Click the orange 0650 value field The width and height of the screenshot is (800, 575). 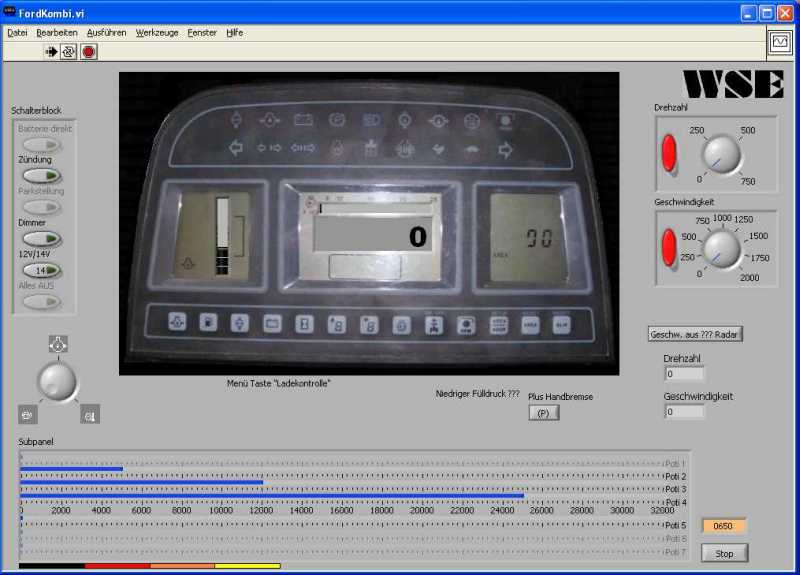pyautogui.click(x=723, y=526)
